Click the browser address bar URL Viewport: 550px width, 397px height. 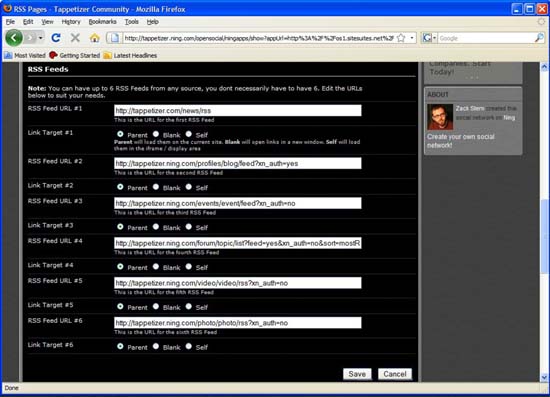[x=259, y=38]
